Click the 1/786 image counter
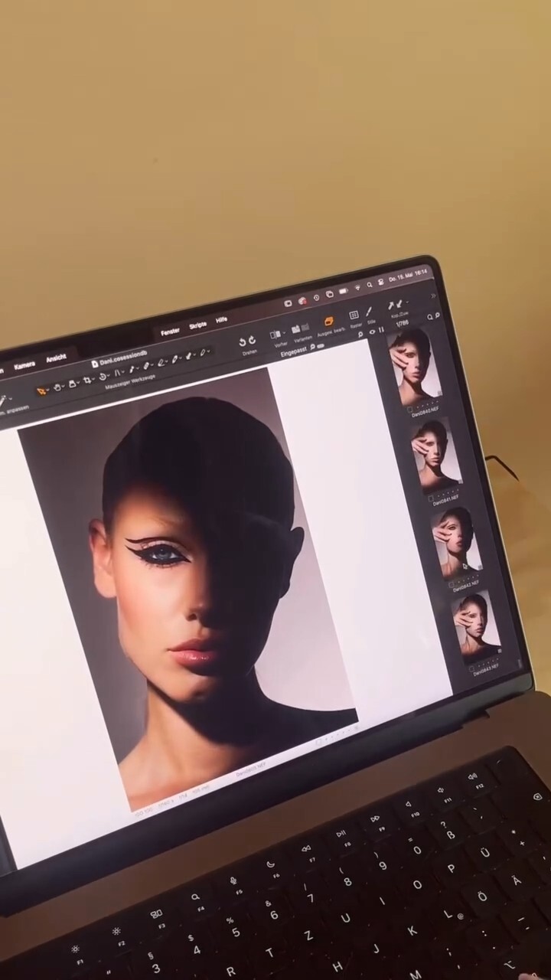Viewport: 551px width, 980px height. [402, 323]
